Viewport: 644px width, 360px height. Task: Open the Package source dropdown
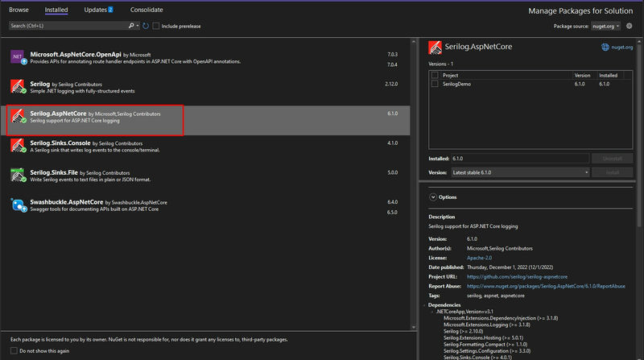[606, 26]
